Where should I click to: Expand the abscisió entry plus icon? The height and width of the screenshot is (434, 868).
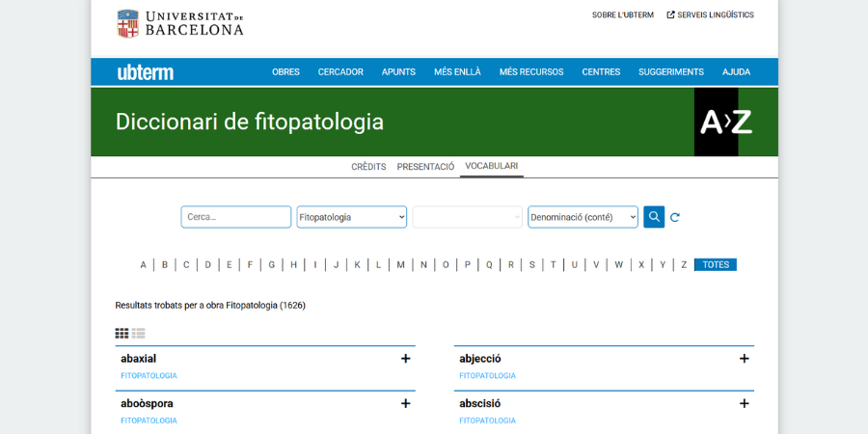744,403
